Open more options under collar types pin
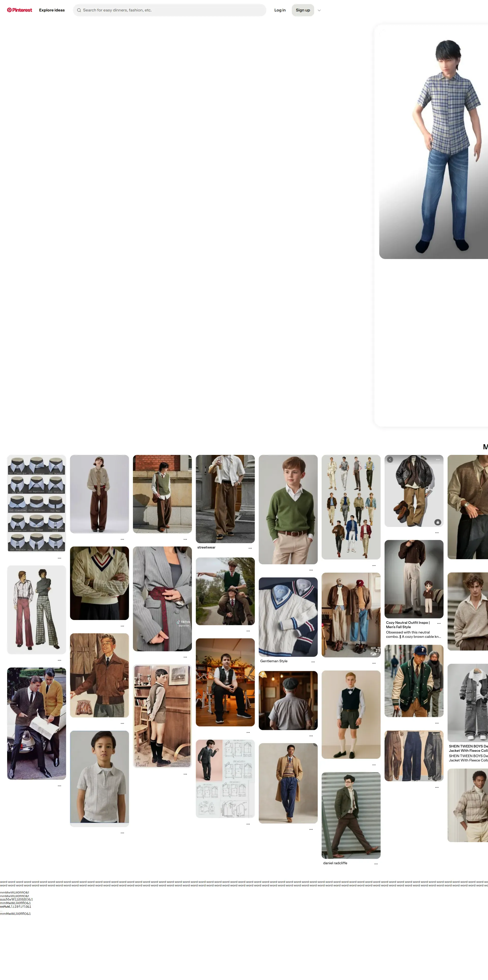Image resolution: width=488 pixels, height=980 pixels. pos(59,558)
